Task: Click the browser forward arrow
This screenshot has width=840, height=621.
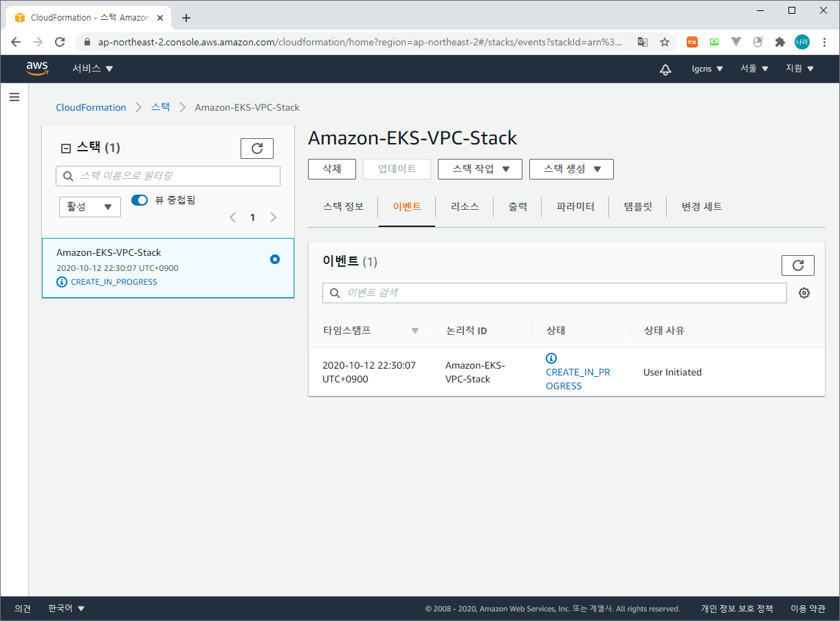Action: point(38,42)
